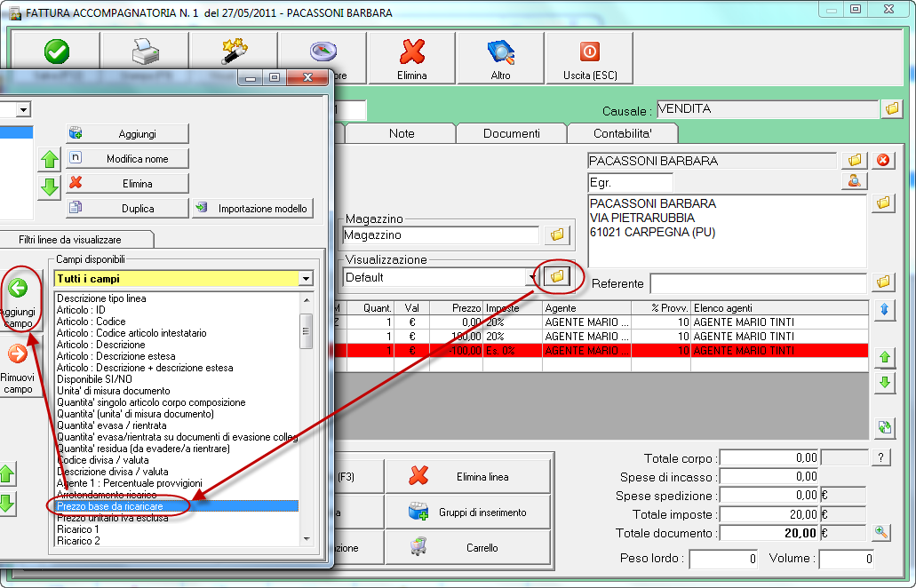Open folder icon next to Causale field
Screen dimensions: 916x588
[892, 108]
